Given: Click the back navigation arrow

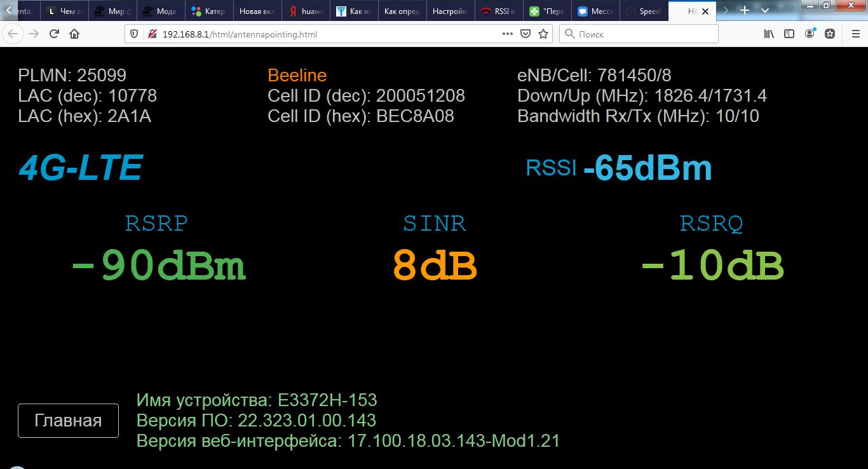Looking at the screenshot, I should click(13, 34).
